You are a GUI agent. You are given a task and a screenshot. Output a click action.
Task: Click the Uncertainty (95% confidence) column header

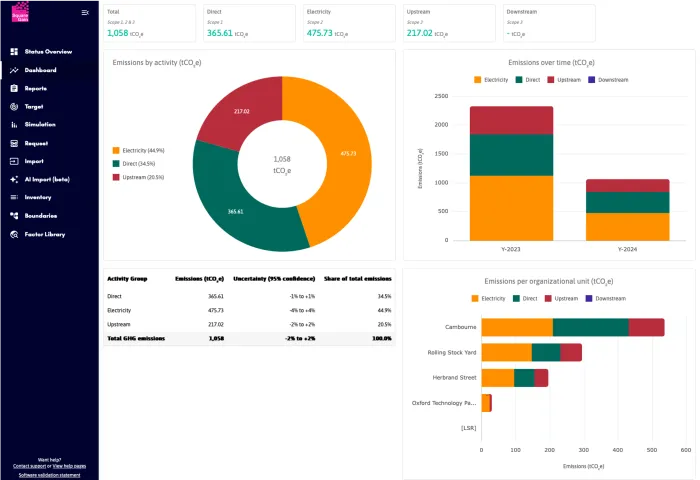pos(274,279)
